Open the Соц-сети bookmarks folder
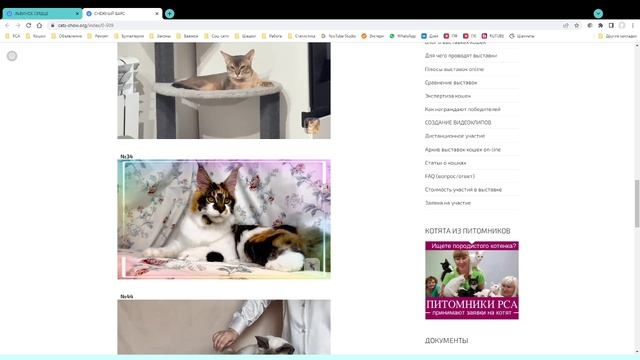 click(x=216, y=36)
